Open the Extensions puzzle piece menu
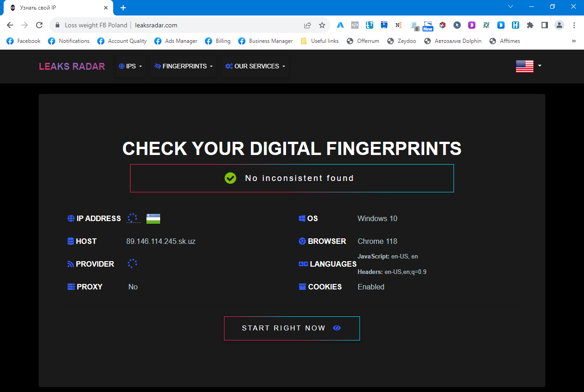The width and height of the screenshot is (584, 392). (530, 25)
